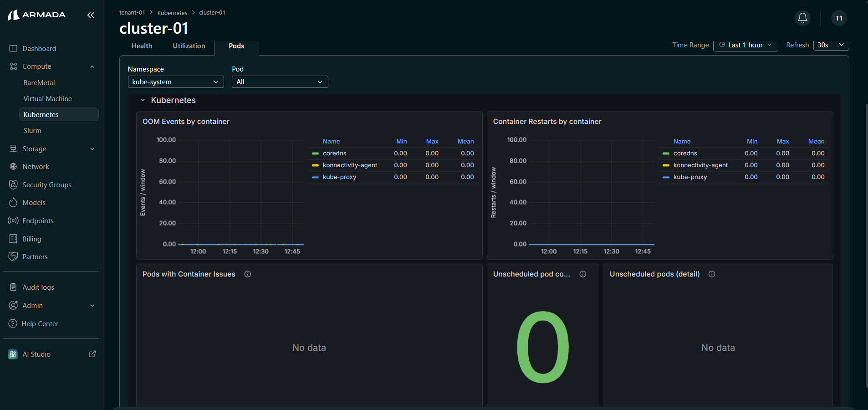Click the Armada logo

tap(37, 15)
